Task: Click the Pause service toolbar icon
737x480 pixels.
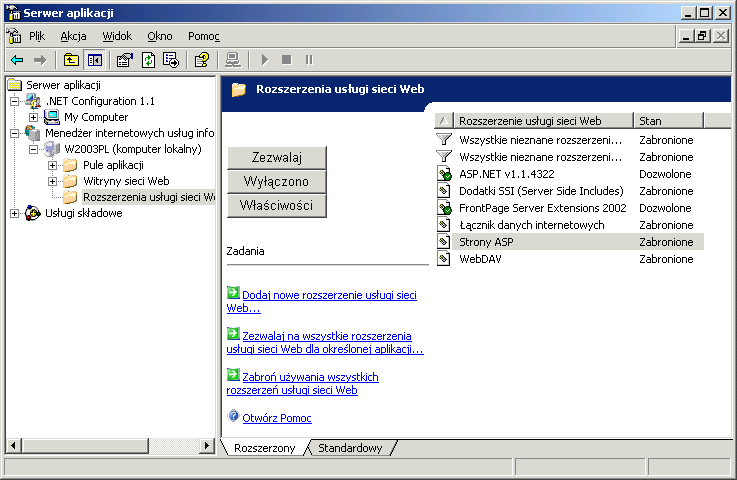Action: click(x=309, y=60)
